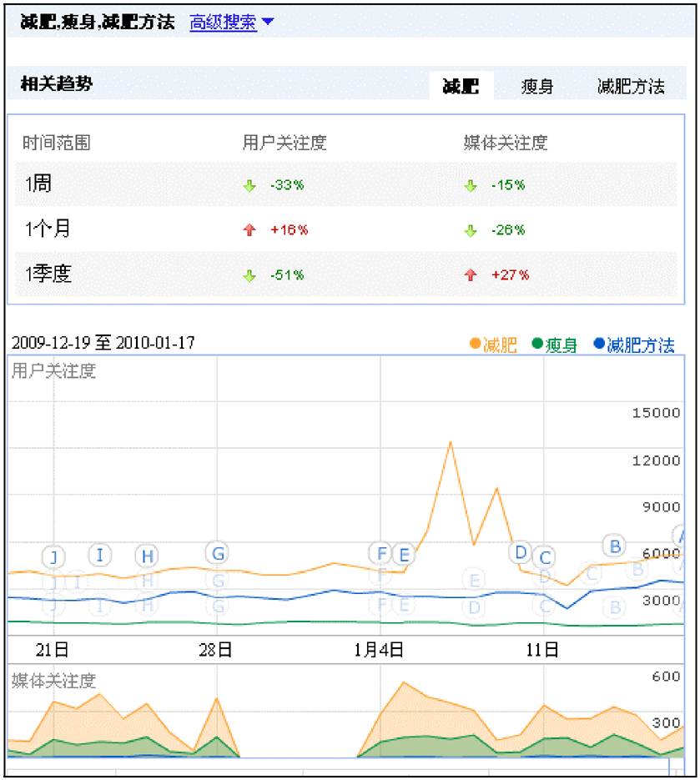The height and width of the screenshot is (780, 700).
Task: Click bright news marker C near 11日
Action: pyautogui.click(x=544, y=557)
